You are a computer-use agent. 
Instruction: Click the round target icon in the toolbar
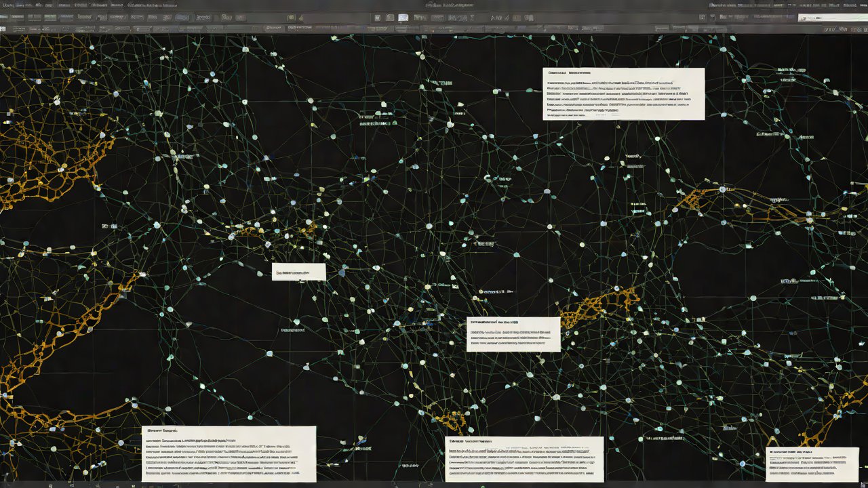tap(290, 18)
